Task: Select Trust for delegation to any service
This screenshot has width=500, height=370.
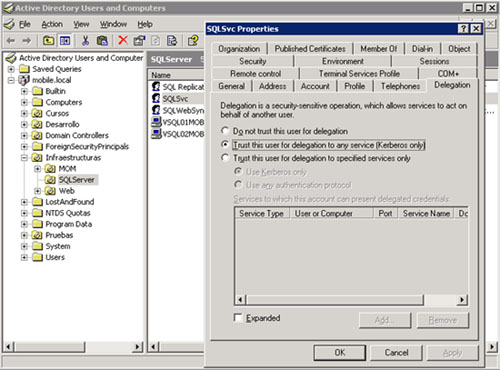Action: tap(225, 145)
